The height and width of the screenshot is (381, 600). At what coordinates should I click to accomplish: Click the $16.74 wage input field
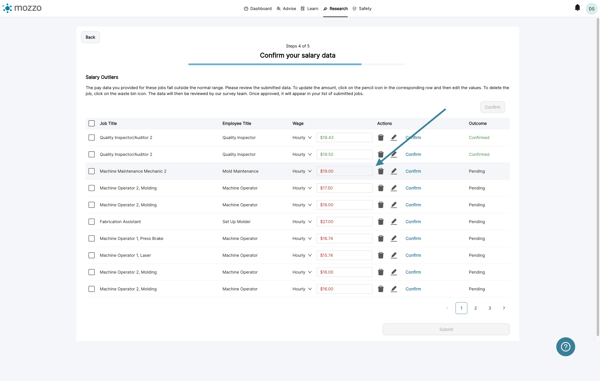[344, 238]
